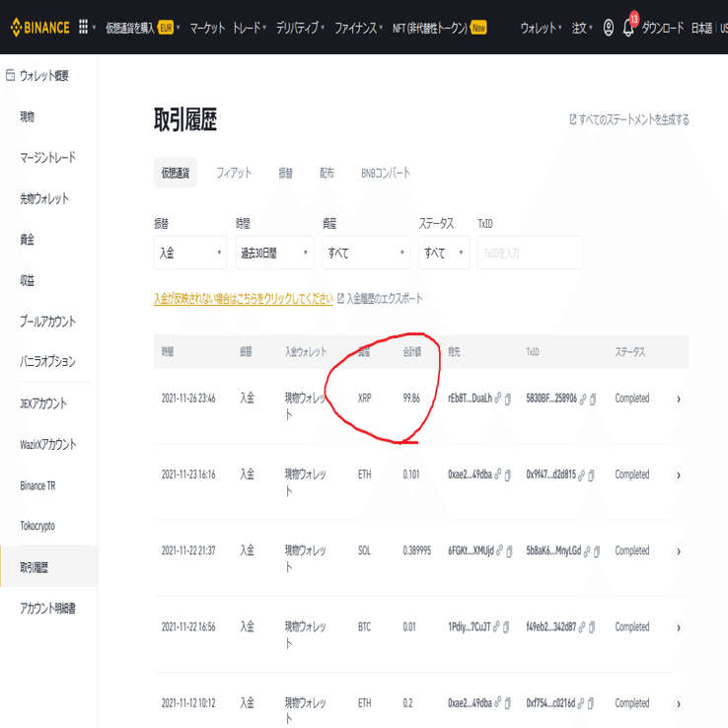Open トレード menu in top navigation
The height and width of the screenshot is (728, 728).
250,28
